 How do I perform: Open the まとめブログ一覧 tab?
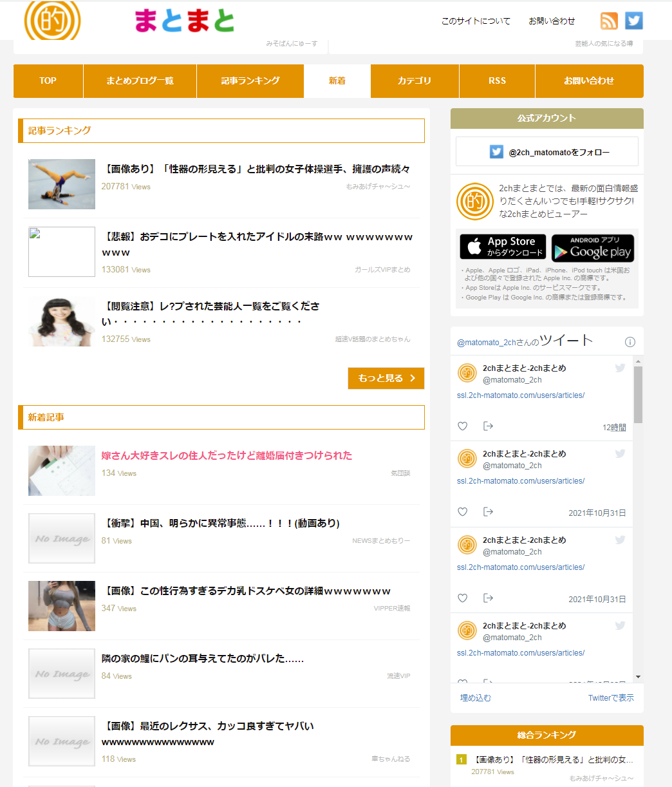[140, 81]
